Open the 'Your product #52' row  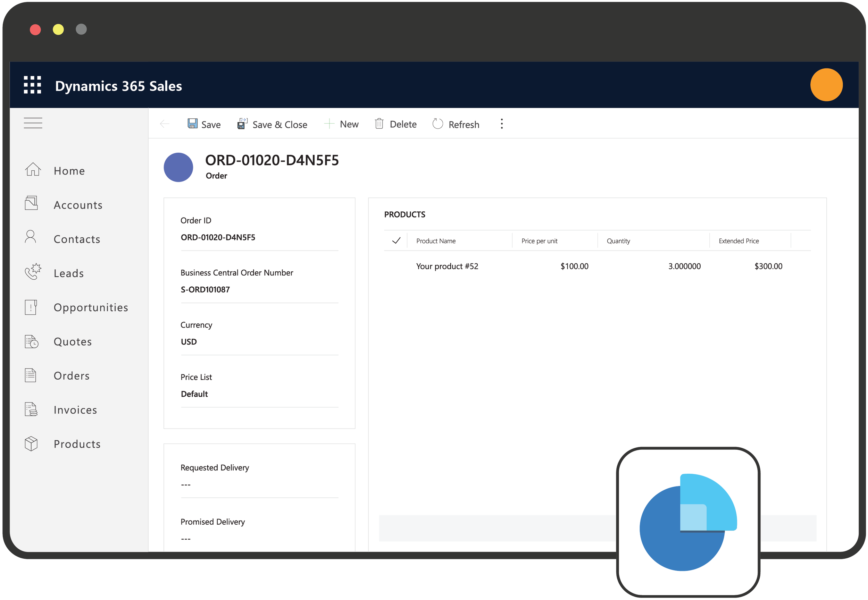(447, 266)
